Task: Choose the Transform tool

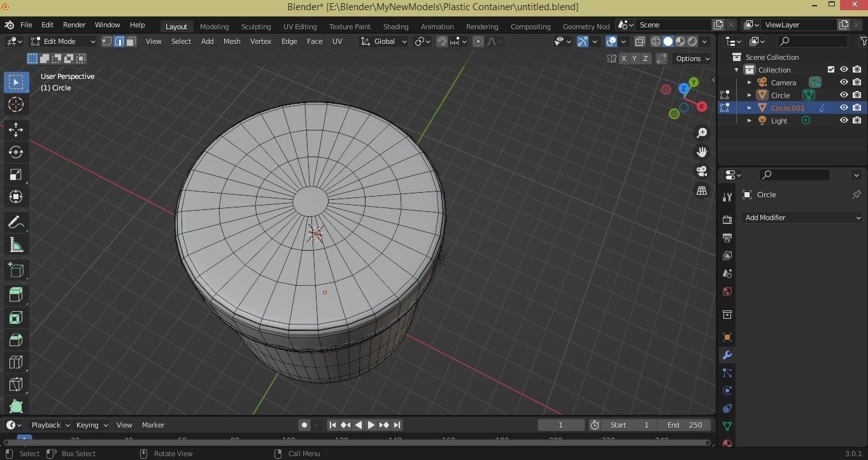Action: click(16, 197)
